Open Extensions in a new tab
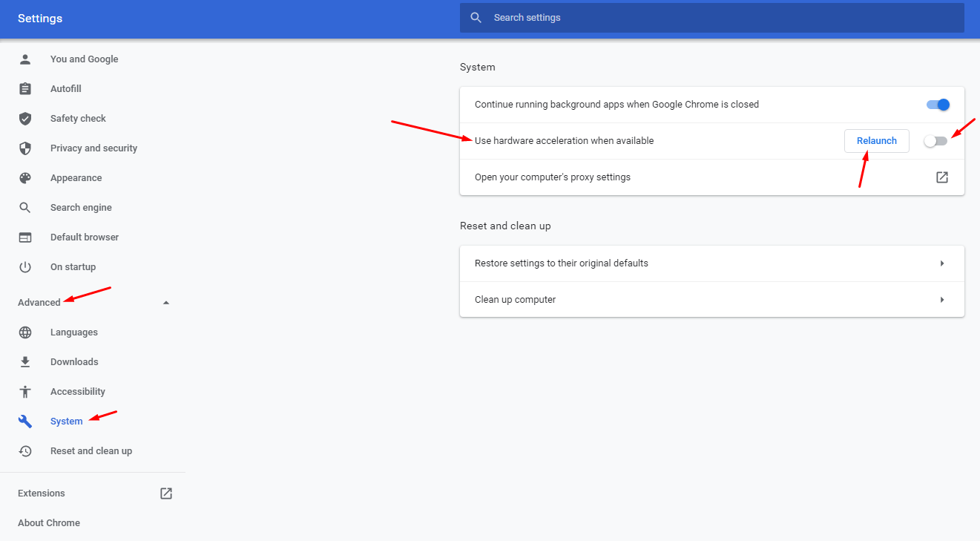Viewport: 980px width, 541px height. click(166, 494)
